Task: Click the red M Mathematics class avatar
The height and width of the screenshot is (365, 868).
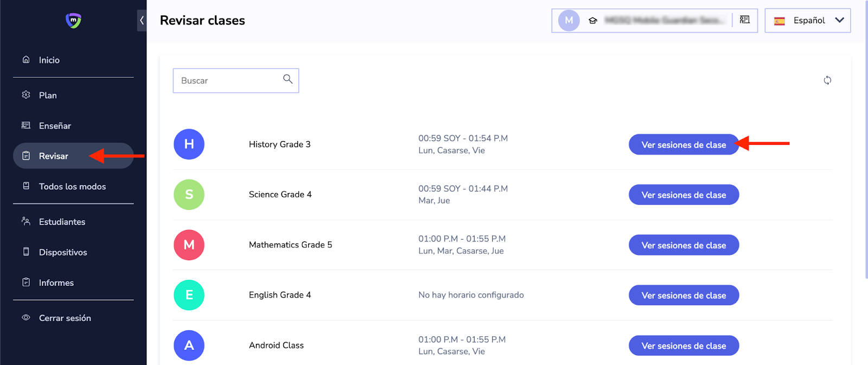Action: [x=189, y=245]
